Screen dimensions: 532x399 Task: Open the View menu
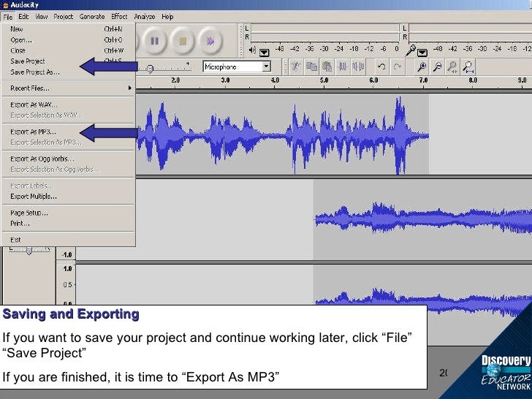42,16
